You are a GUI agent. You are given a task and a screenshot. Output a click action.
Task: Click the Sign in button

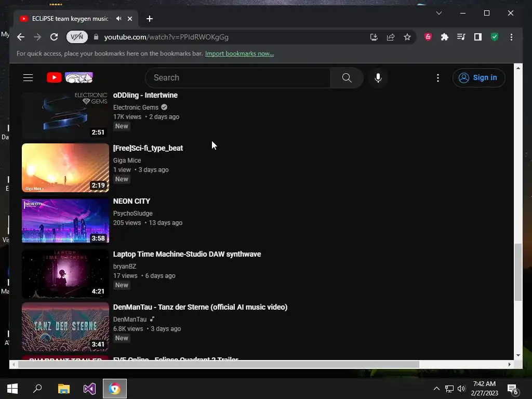pos(478,78)
